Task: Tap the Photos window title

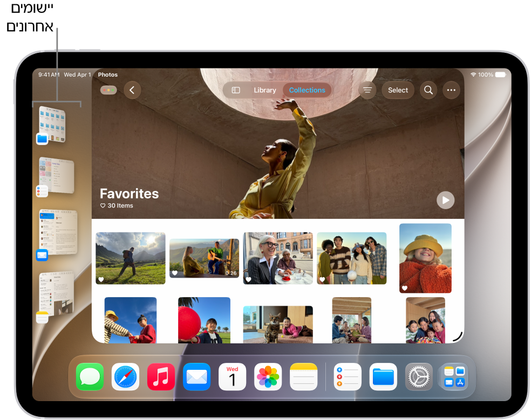Action: tap(108, 74)
